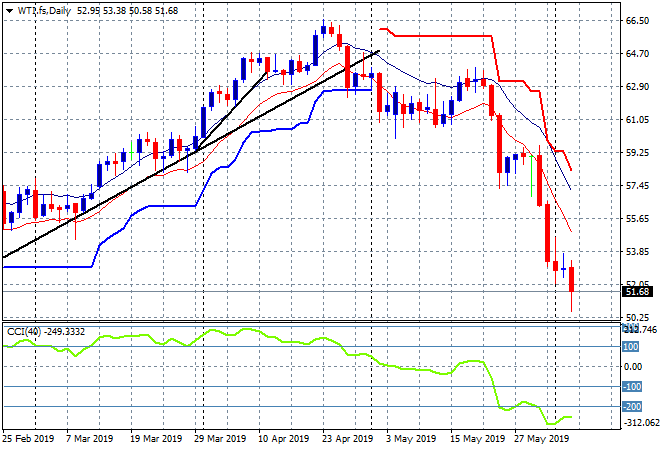Click the 61.05 price axis label
The image size is (660, 450).
coord(637,120)
